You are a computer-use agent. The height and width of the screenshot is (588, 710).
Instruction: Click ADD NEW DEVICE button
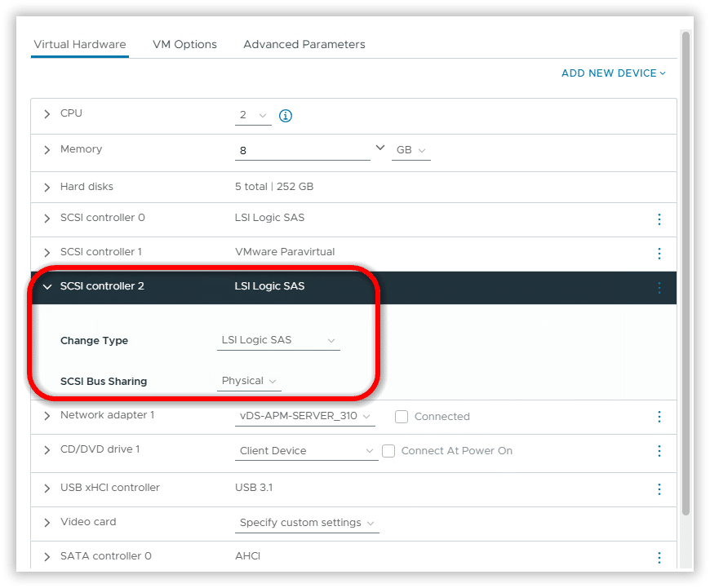click(x=613, y=73)
